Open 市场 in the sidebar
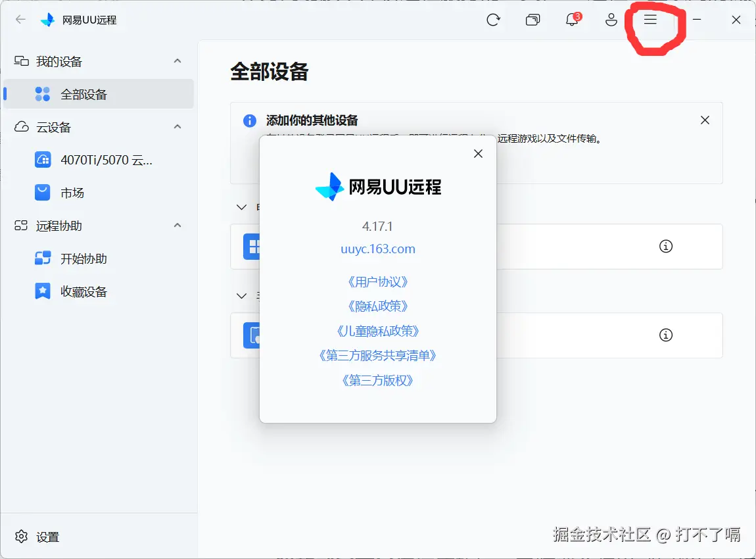756x559 pixels. click(99, 193)
